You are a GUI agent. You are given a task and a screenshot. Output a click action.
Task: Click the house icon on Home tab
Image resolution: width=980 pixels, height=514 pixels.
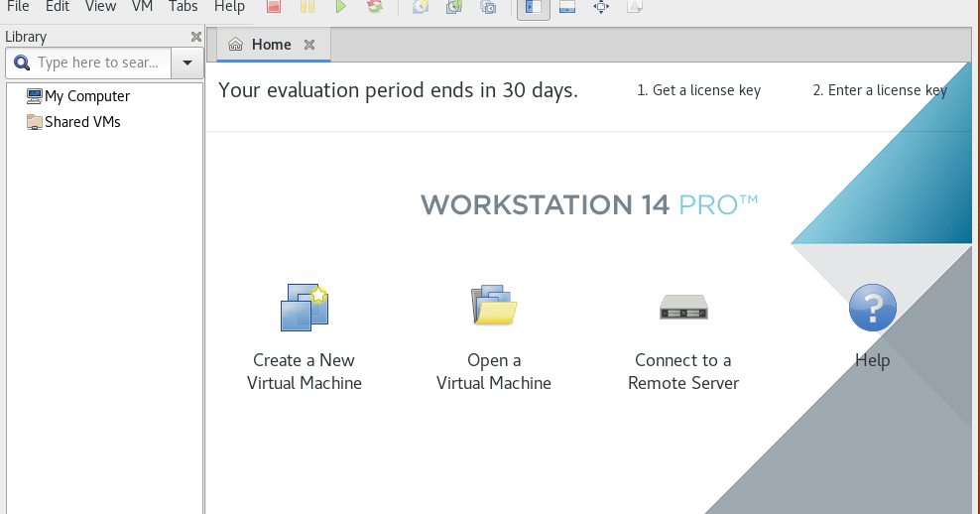point(236,45)
